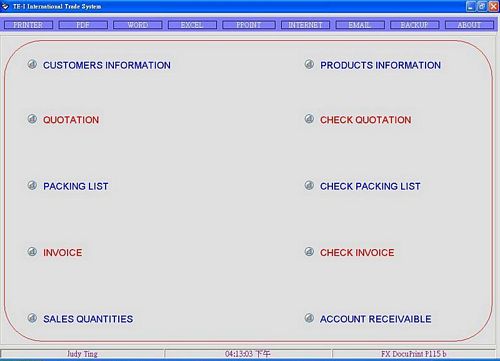Click the icon next to SALES QUANTITIES
The image size is (500, 361).
(x=32, y=318)
